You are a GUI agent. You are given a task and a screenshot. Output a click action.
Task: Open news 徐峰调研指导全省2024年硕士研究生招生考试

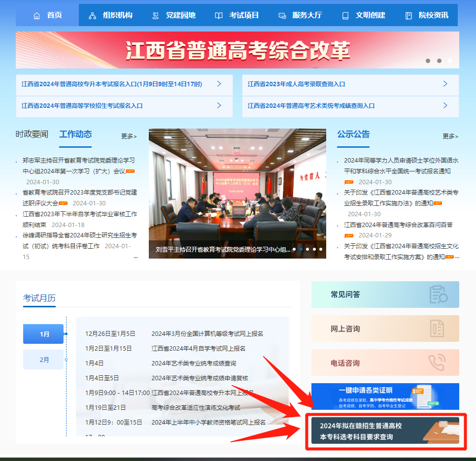79,241
